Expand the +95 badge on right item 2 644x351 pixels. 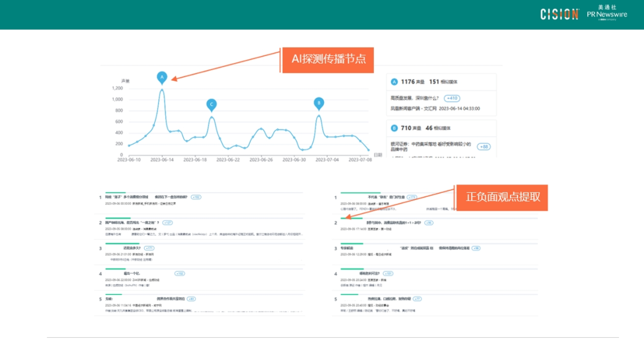click(428, 223)
